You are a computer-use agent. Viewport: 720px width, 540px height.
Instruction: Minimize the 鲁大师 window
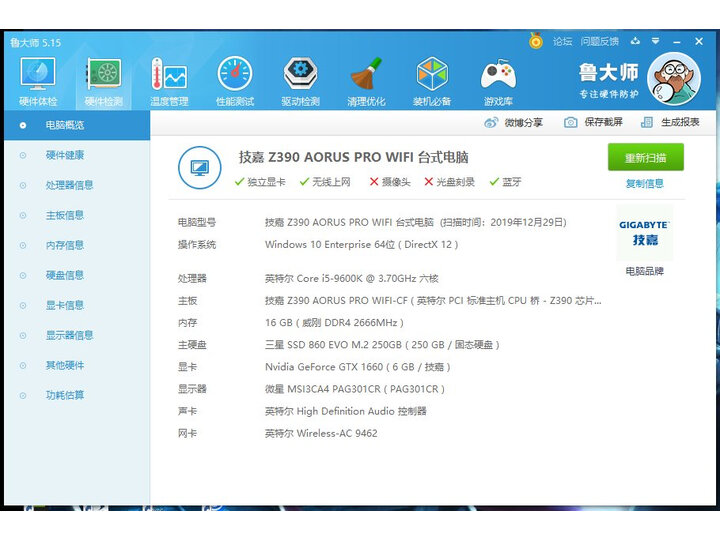(677, 42)
